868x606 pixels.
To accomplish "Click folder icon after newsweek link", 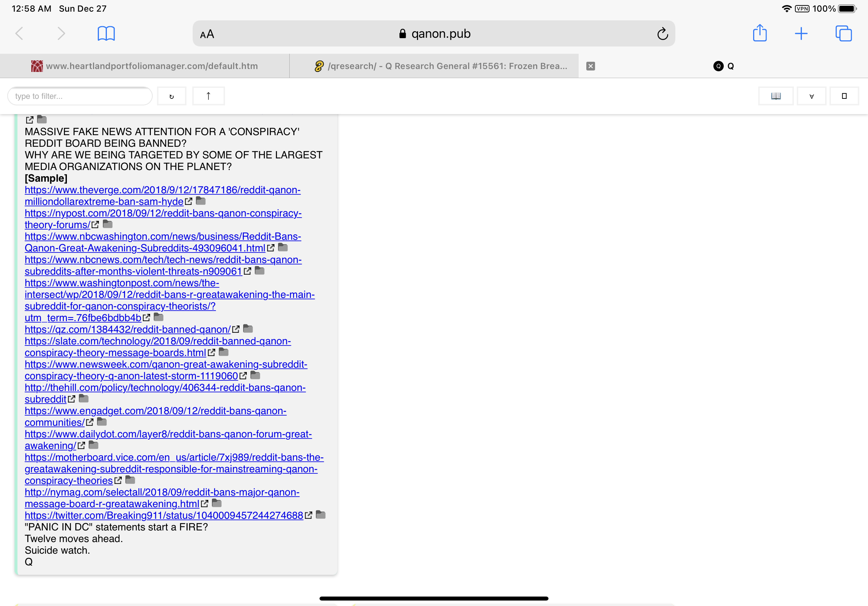I will [x=256, y=376].
